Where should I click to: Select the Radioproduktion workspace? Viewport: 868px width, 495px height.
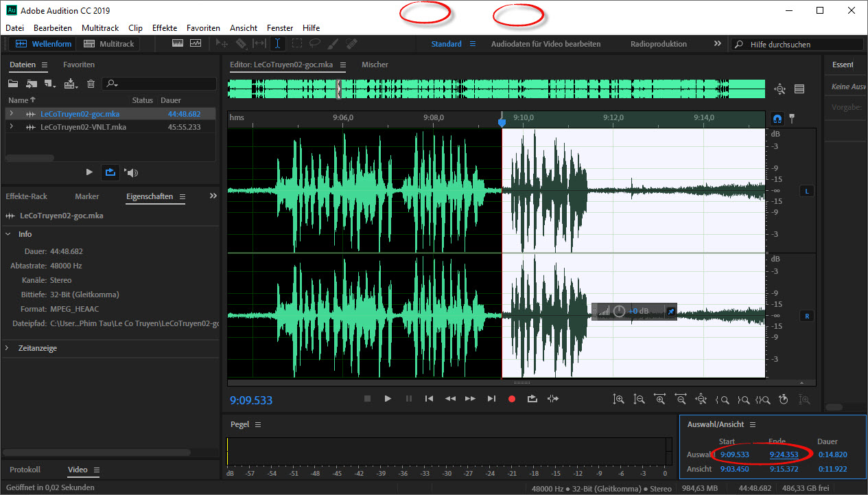(659, 44)
